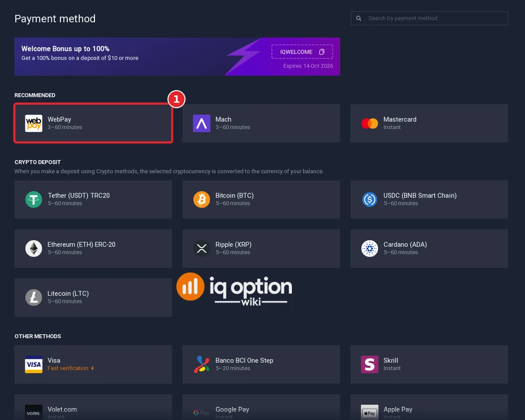
Task: Focus the Search by payment method field
Action: [429, 18]
